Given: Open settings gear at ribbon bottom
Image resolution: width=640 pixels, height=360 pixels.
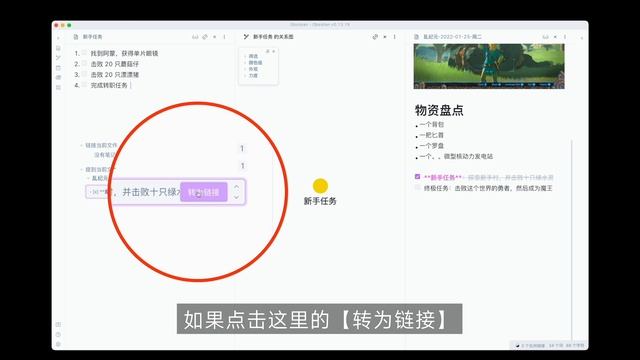Looking at the screenshot, I should [58, 344].
